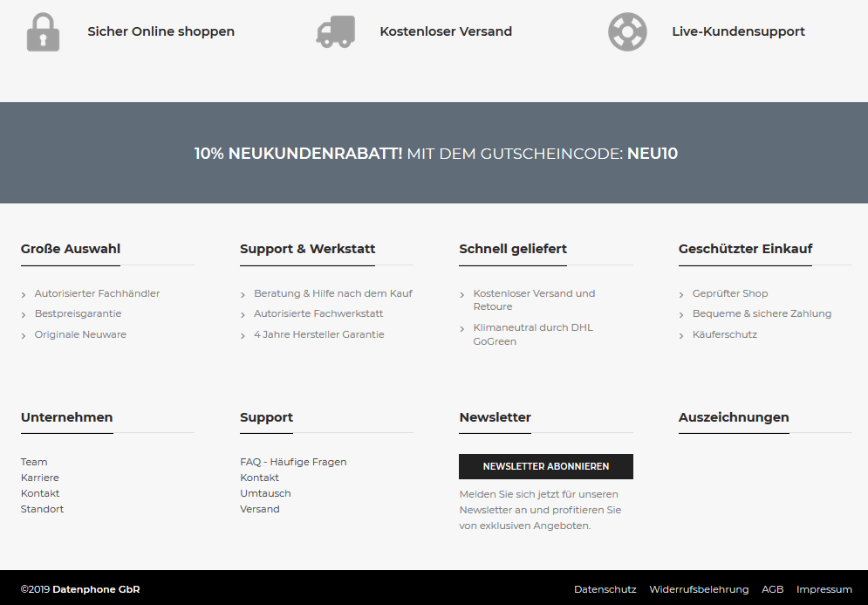Click chevron beside Originale Neuware

(24, 336)
